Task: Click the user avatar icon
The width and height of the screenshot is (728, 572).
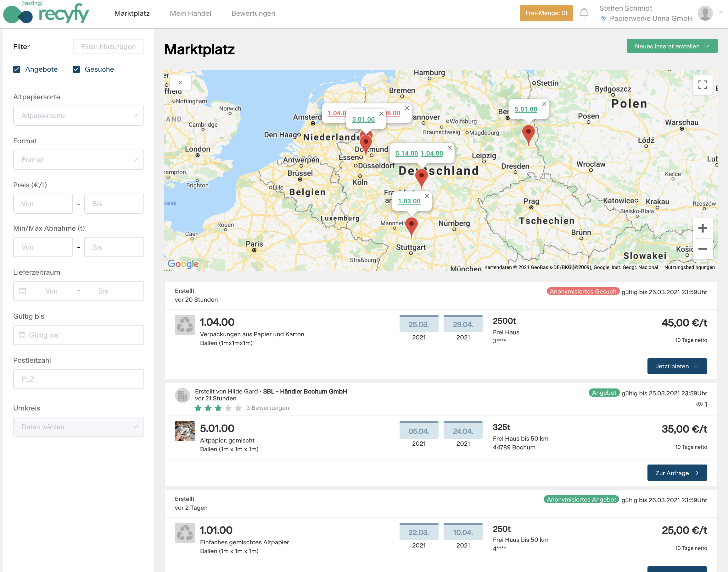Action: tap(705, 13)
